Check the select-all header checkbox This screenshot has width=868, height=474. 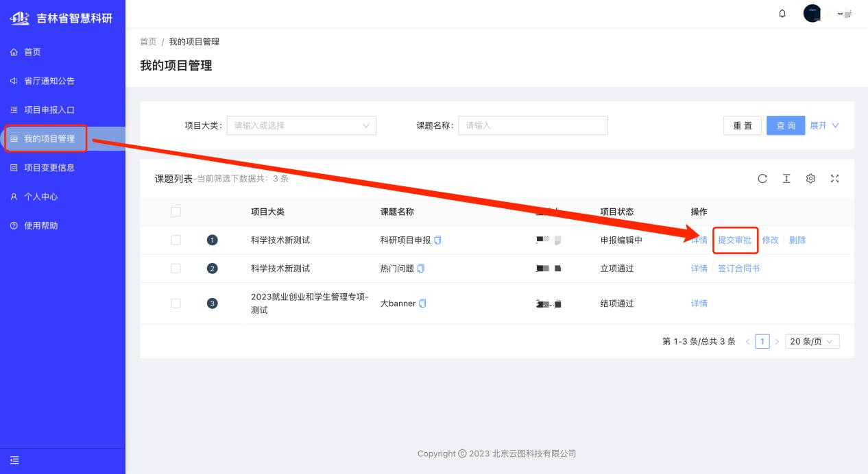pyautogui.click(x=176, y=212)
